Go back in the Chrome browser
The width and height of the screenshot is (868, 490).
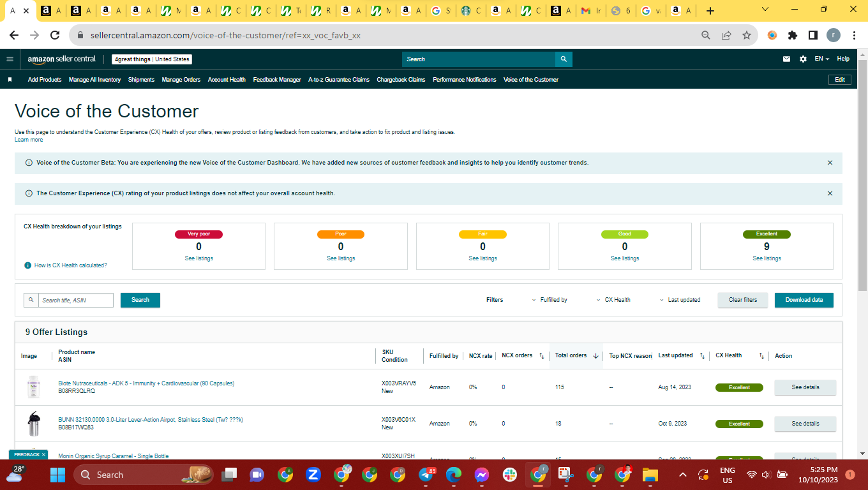click(14, 36)
